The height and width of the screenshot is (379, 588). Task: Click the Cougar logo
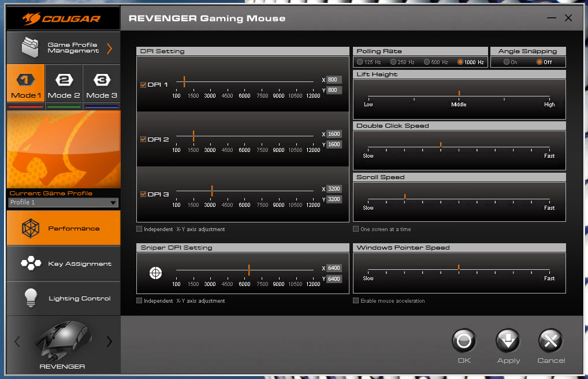click(61, 18)
